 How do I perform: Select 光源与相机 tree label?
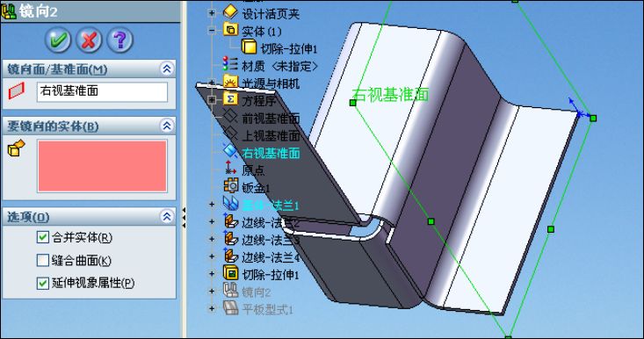coord(271,83)
